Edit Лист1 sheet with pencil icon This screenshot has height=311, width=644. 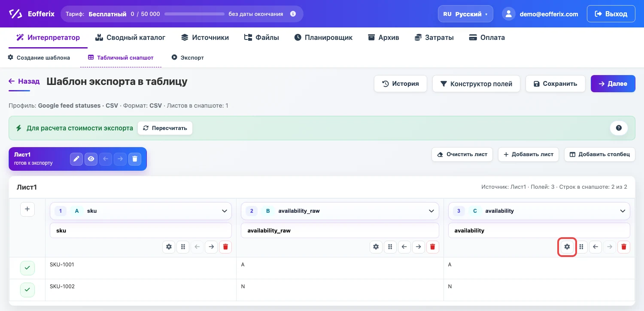[x=76, y=159]
